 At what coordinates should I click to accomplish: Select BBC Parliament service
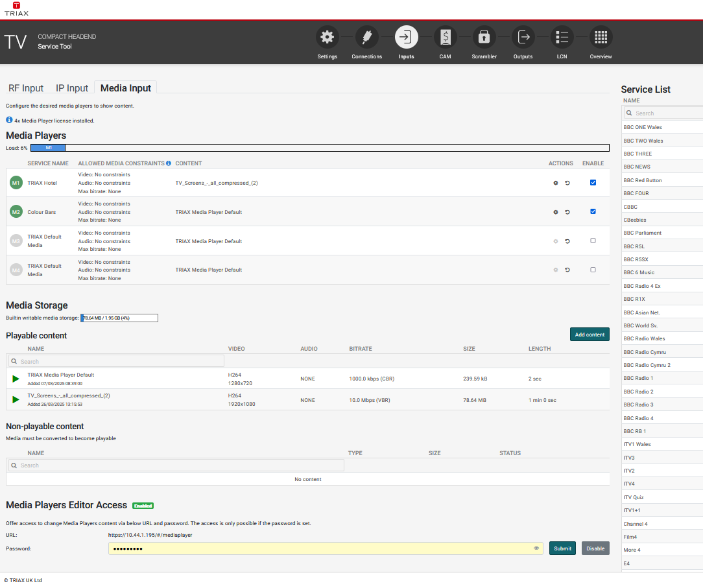pos(663,233)
